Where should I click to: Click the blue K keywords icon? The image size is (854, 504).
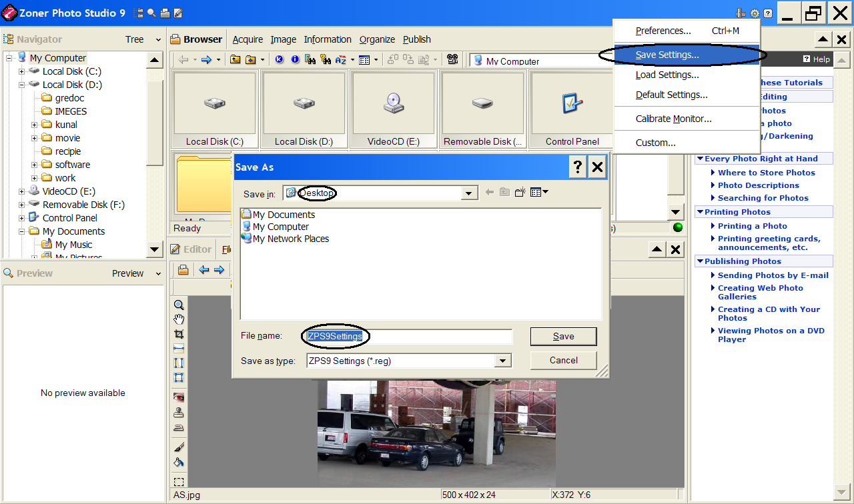pos(279,60)
